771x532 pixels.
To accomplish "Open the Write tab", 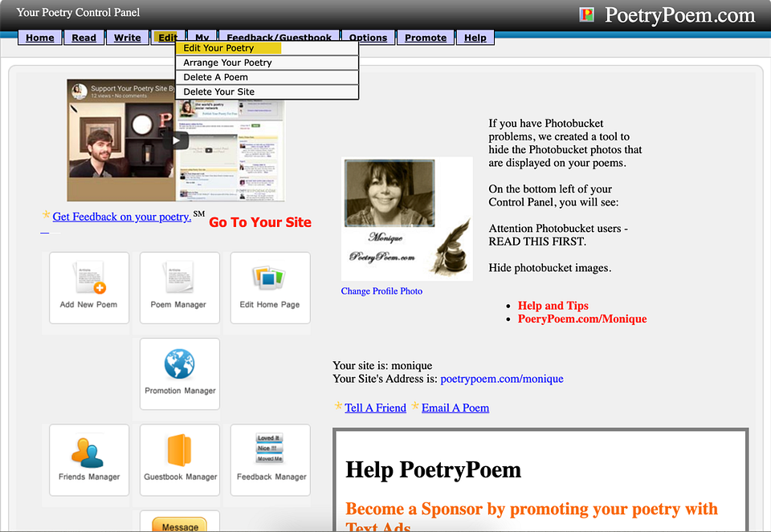I will tap(128, 38).
